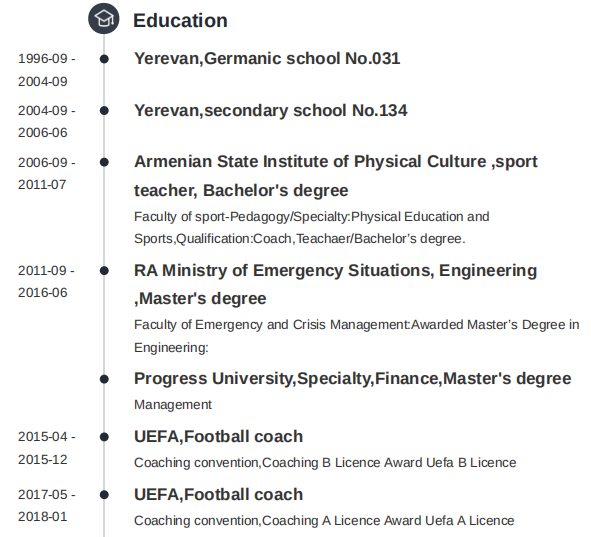Click Armenian State Institute of Physical Culture title

[336, 176]
